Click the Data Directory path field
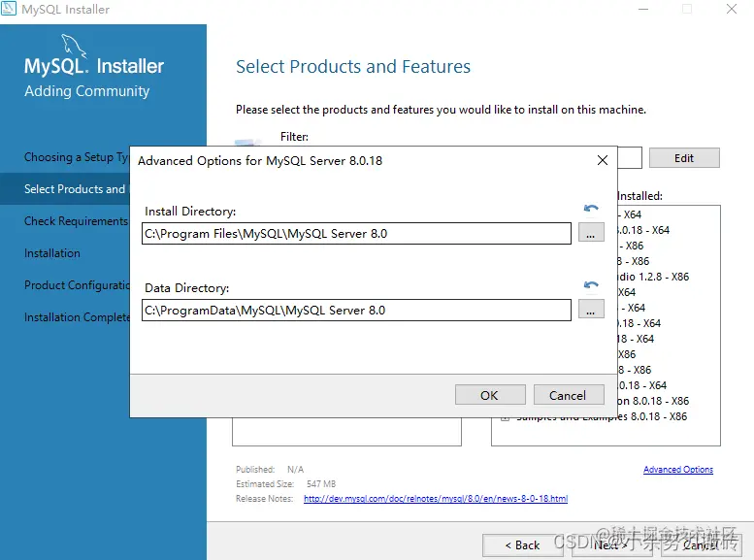The image size is (754, 560). click(x=356, y=310)
